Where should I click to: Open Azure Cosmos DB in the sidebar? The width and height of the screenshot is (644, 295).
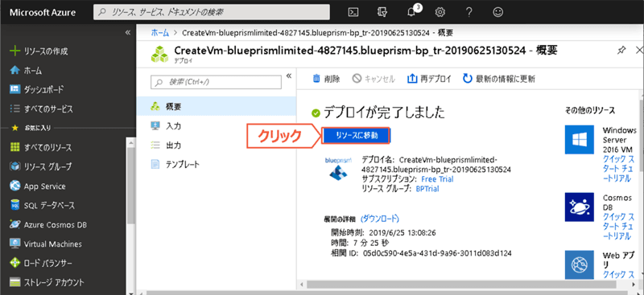[x=48, y=225]
